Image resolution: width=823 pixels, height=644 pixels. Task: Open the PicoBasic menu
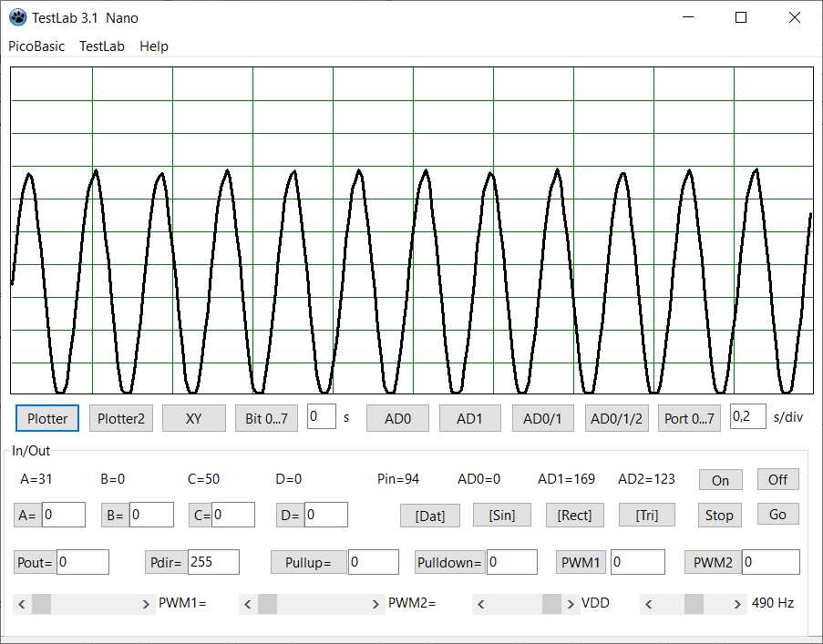pos(36,46)
